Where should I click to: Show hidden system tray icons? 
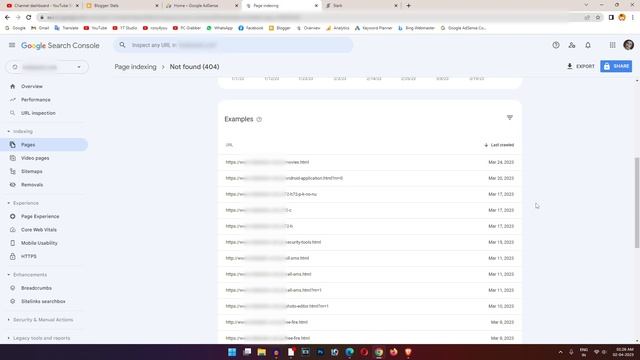coord(560,352)
